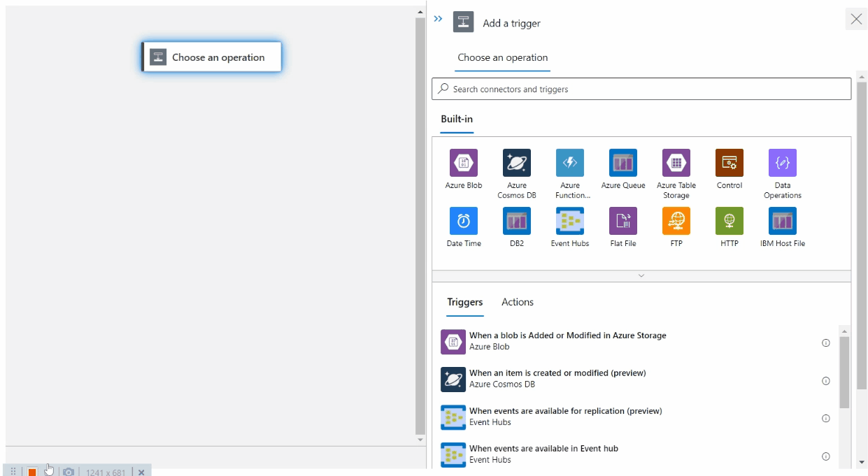Choose the Azure Functions connector
The height and width of the screenshot is (476, 868).
click(569, 163)
